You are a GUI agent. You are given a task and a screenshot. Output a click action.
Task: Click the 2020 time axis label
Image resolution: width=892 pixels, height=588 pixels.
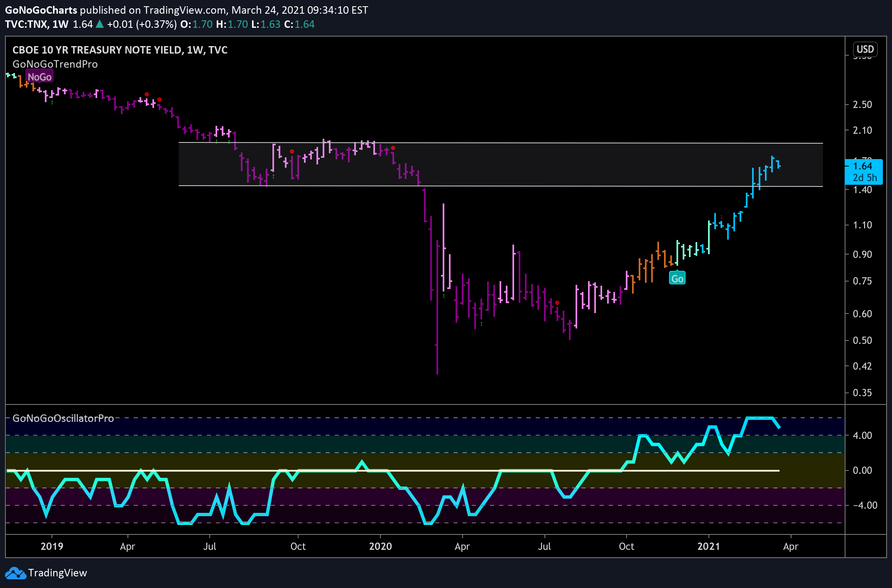tap(380, 546)
